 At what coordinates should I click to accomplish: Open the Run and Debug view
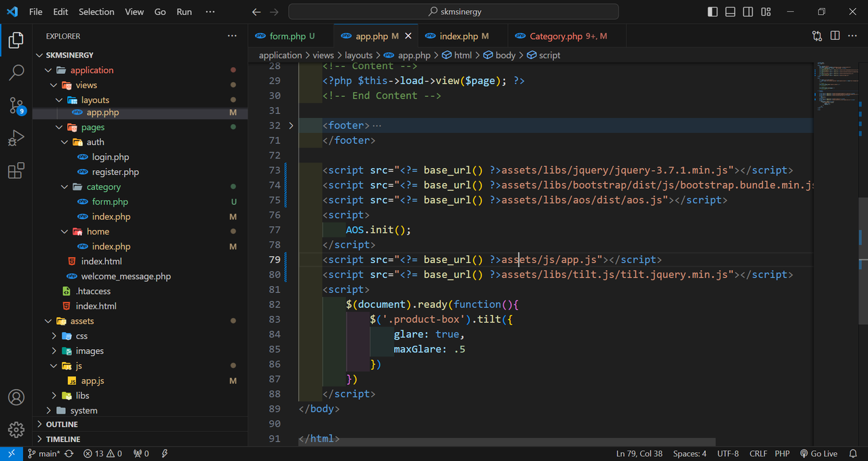point(16,138)
